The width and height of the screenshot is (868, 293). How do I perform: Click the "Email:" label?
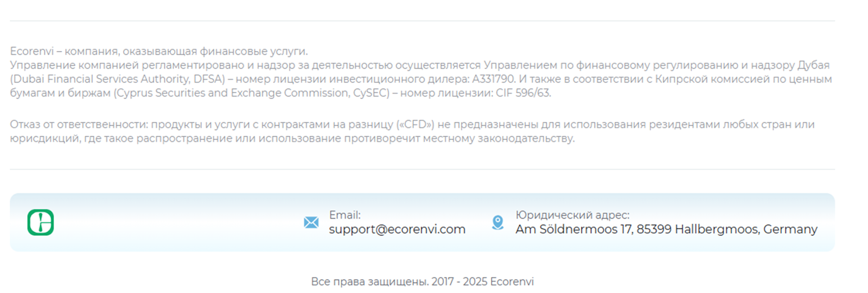tap(344, 215)
